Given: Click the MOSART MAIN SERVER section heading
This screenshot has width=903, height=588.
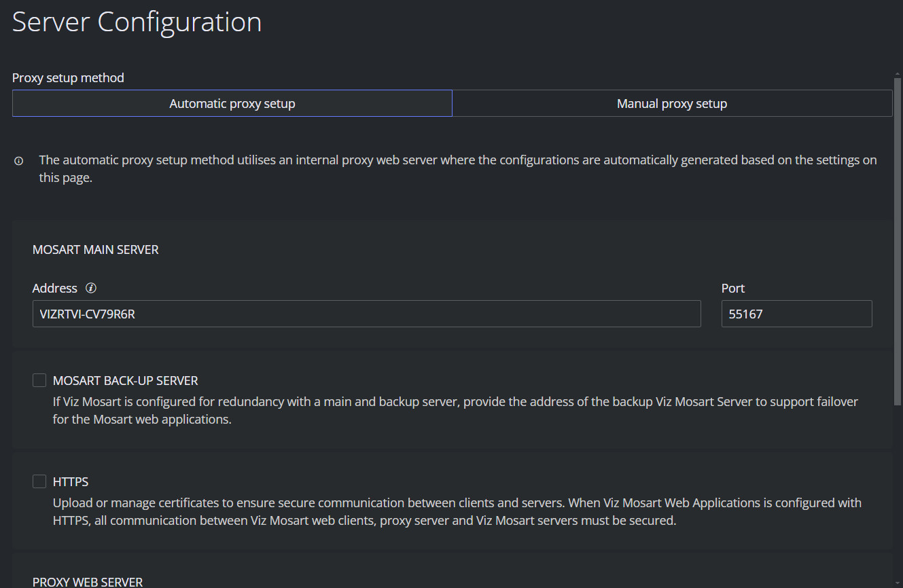Looking at the screenshot, I should click(96, 250).
